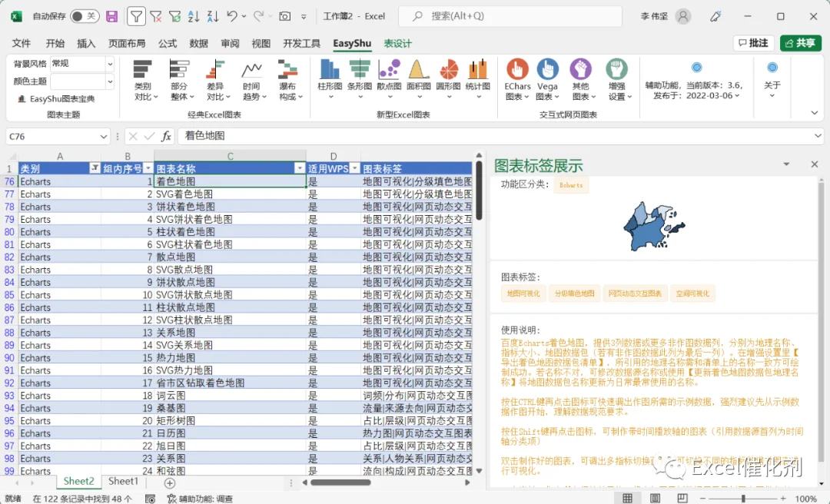Click the camera icon in quick access toolbar
Image resolution: width=830 pixels, height=504 pixels.
click(x=285, y=16)
